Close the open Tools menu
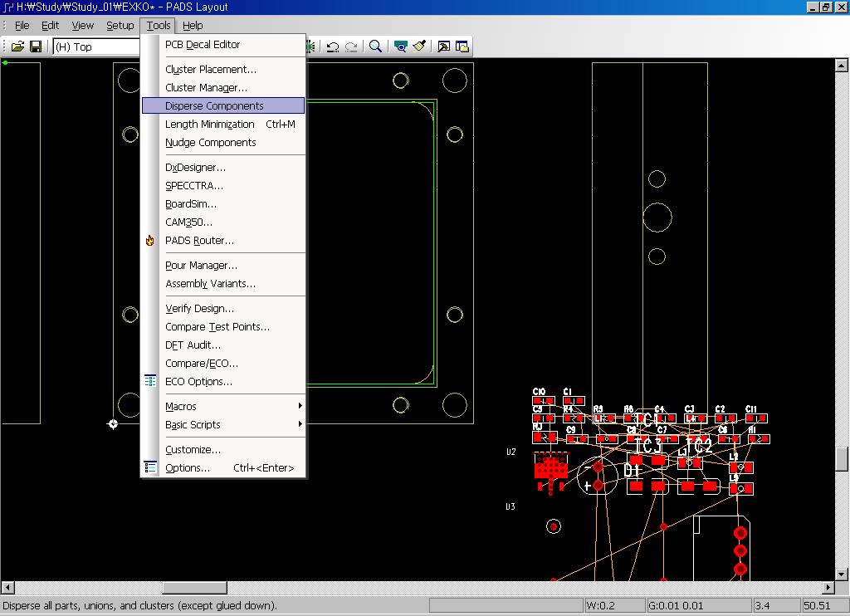 pos(159,26)
